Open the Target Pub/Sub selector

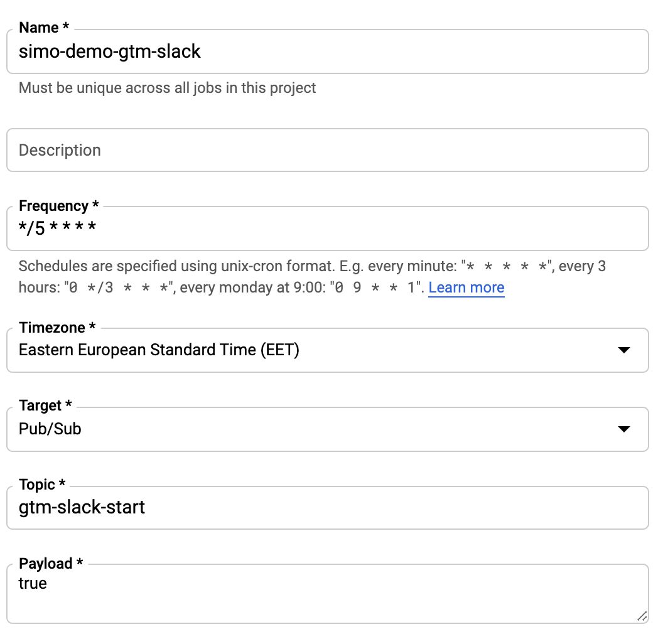click(x=328, y=429)
